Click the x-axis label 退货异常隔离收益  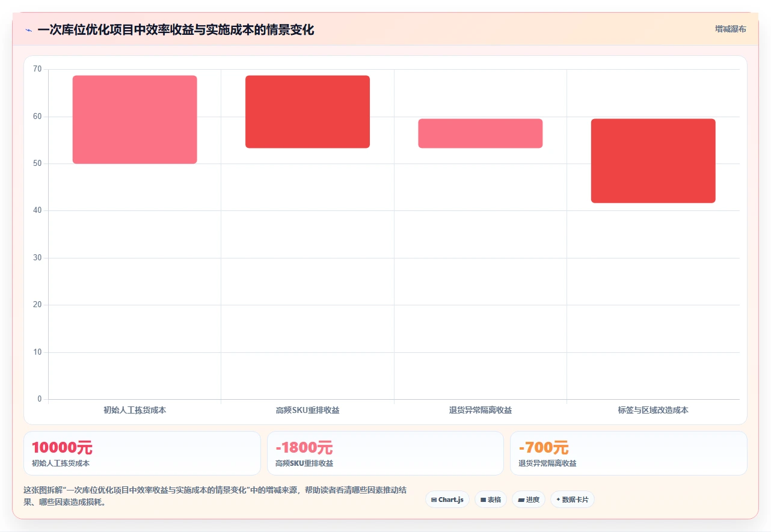pyautogui.click(x=481, y=411)
